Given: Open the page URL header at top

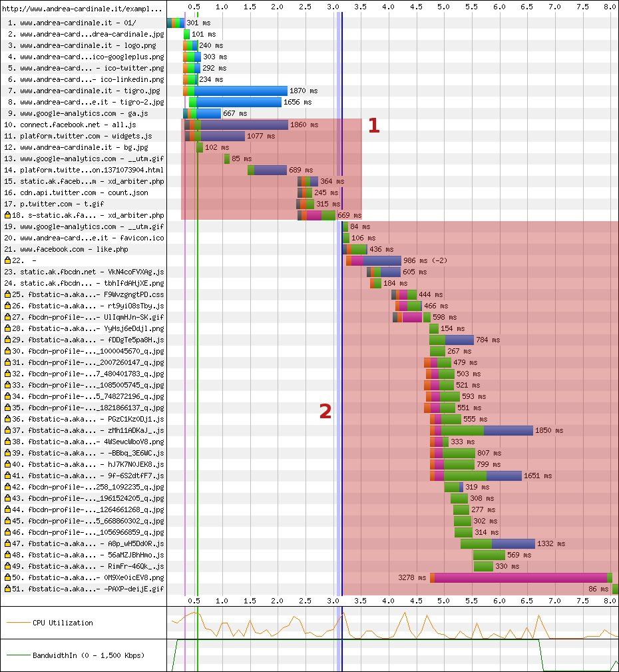Looking at the screenshot, I should (83, 10).
